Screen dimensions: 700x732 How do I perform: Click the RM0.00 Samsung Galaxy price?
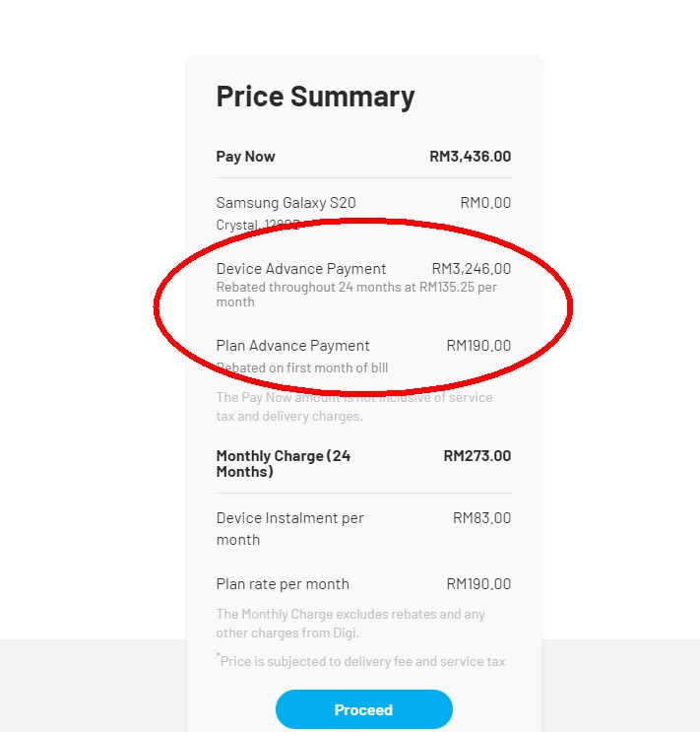[x=485, y=203]
